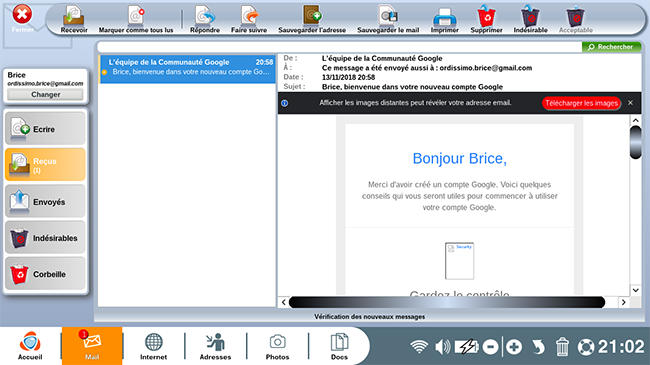The image size is (650, 365).
Task: Dismiss the remote images warning bar
Action: tap(631, 103)
